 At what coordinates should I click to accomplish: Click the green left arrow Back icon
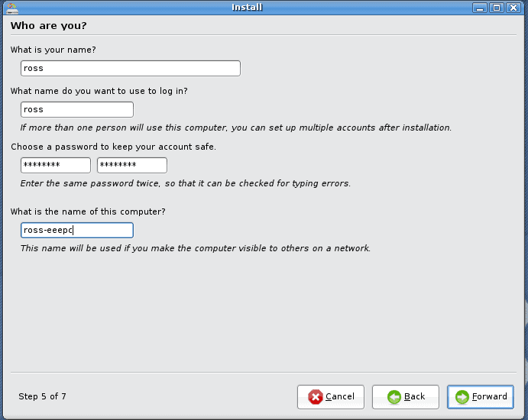coord(394,397)
